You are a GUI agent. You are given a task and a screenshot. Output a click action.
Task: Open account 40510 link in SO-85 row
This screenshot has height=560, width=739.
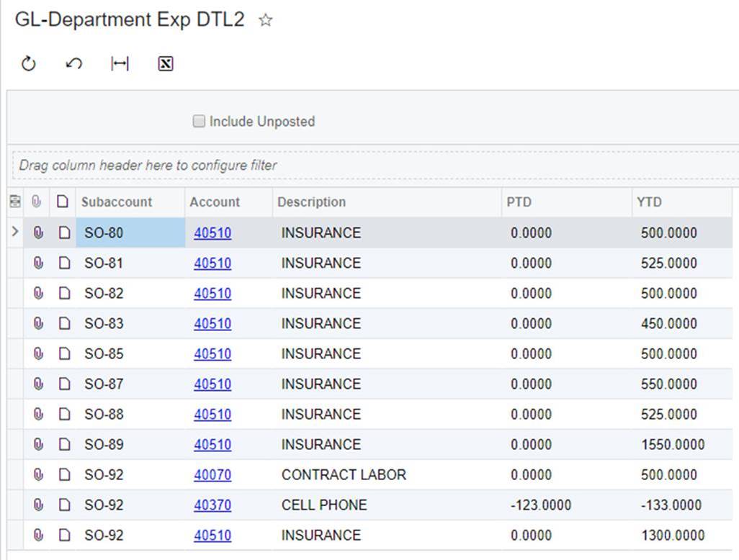pyautogui.click(x=212, y=353)
